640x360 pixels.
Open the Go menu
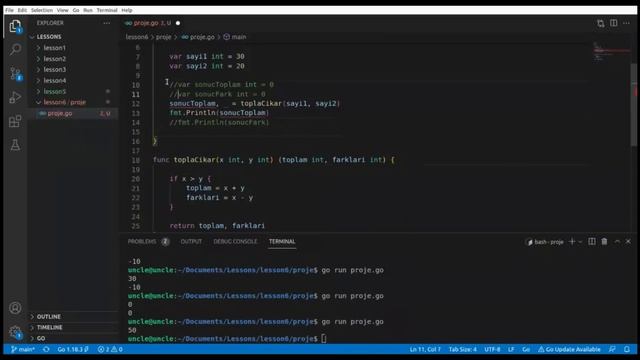76,10
